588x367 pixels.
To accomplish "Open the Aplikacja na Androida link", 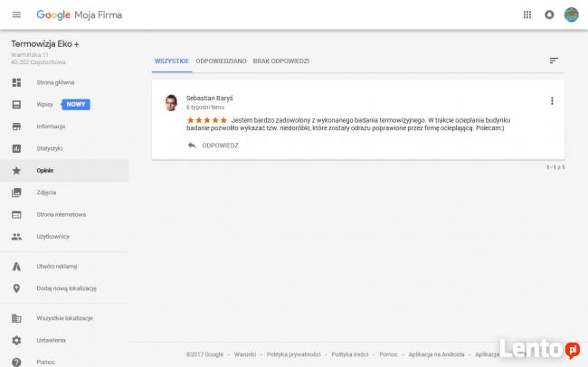I will coord(437,354).
